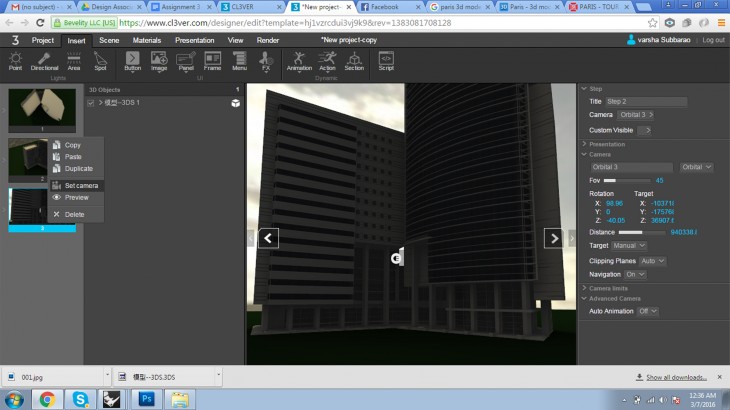Screen dimensions: 730x410
Task: Insert a UI Button element
Action: point(133,61)
